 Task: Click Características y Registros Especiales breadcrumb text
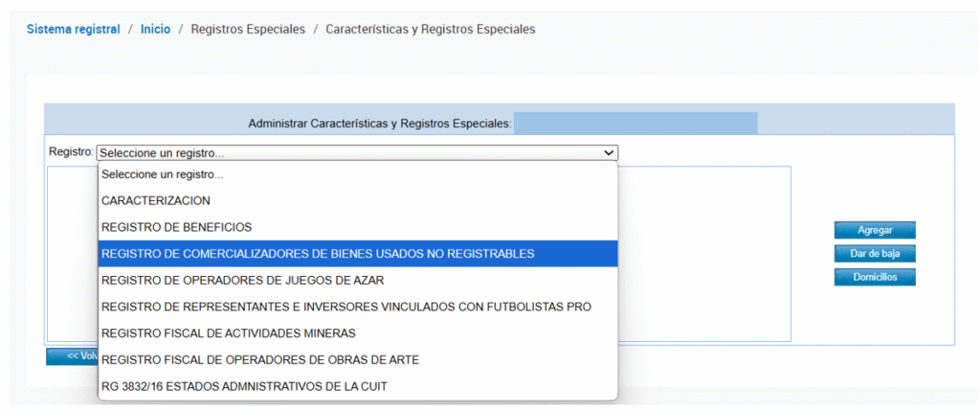coord(430,30)
